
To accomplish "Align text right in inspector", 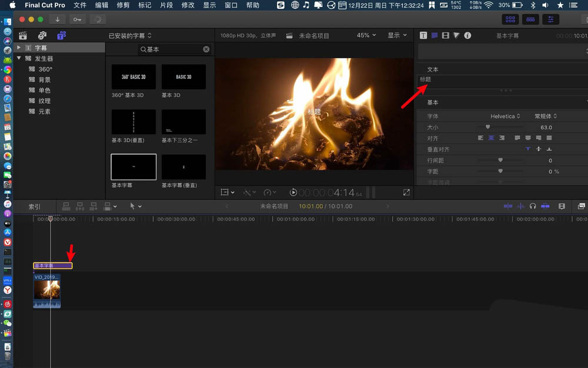I will coord(502,138).
